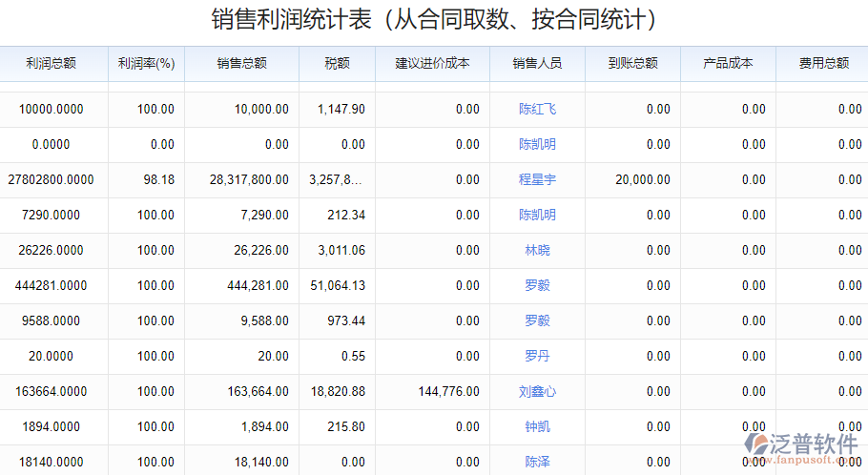The image size is (868, 475).
Task: Select the 销售总额 column header
Action: [x=241, y=64]
